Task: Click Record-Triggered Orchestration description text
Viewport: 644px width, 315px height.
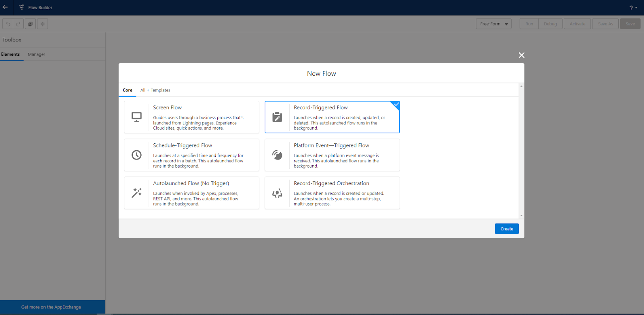Action: (339, 199)
